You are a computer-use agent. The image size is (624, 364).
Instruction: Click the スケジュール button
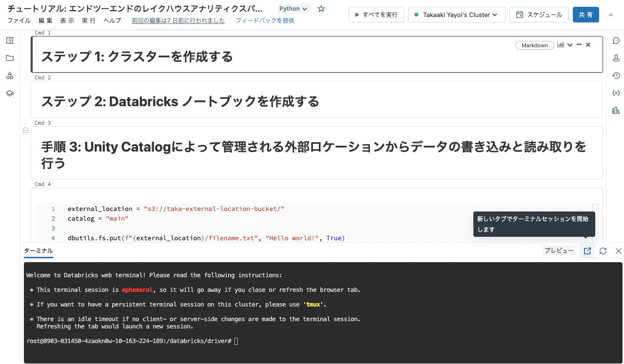539,15
